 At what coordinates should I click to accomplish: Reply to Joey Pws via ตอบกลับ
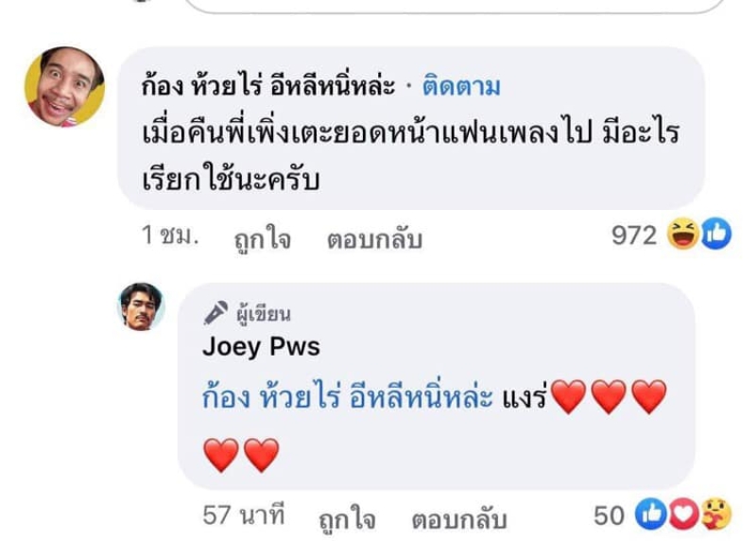459,519
